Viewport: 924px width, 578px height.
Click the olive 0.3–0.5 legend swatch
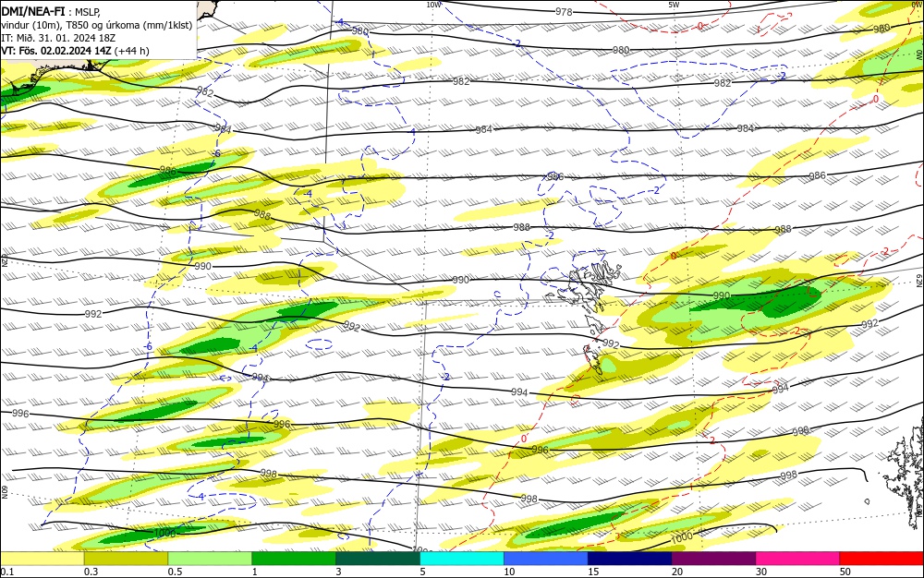tap(126, 559)
